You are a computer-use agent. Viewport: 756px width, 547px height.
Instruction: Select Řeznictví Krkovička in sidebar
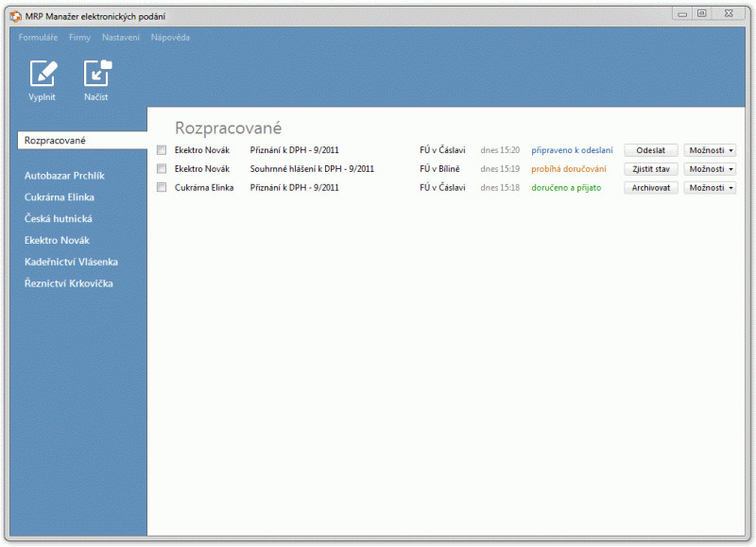(x=69, y=283)
